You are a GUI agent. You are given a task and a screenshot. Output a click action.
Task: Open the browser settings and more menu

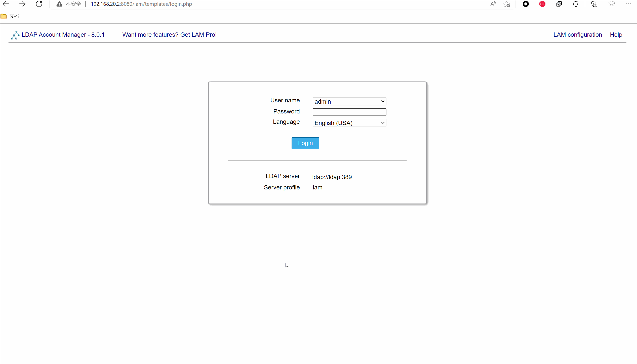click(628, 4)
